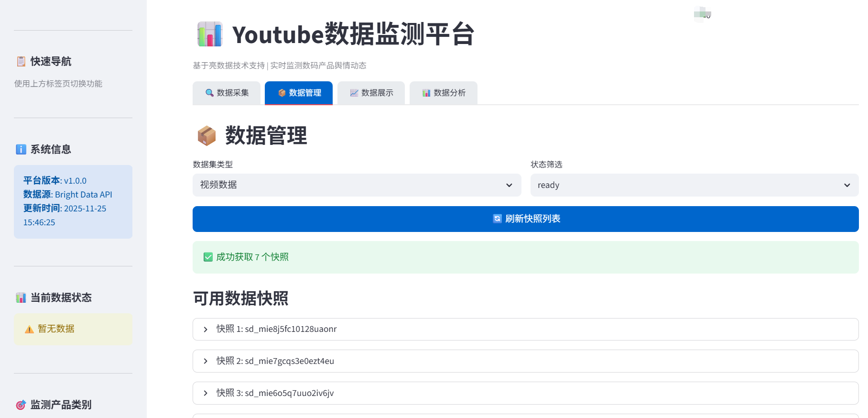
Task: Click the 数据集类型 label
Action: [213, 165]
